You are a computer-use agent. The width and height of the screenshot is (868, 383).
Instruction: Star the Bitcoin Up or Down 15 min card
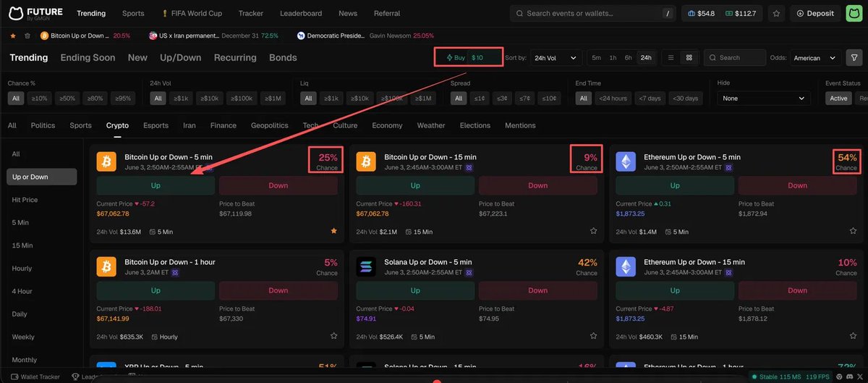593,231
